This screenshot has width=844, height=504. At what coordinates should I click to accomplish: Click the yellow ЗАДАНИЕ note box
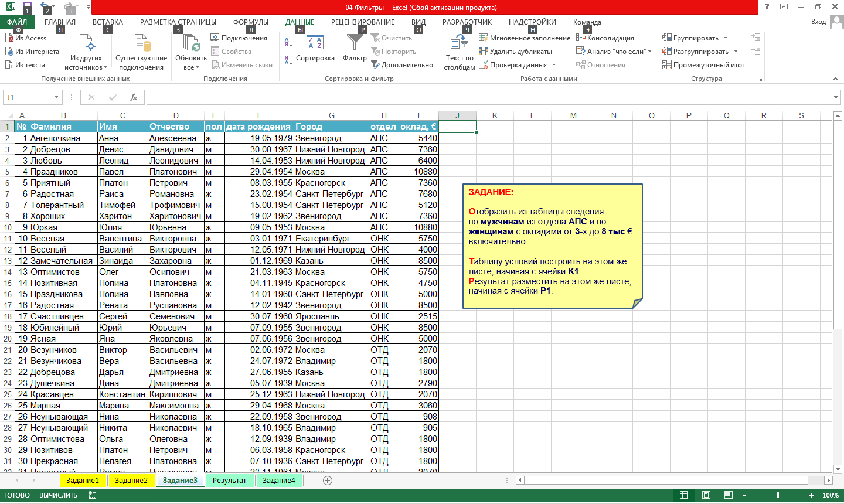(x=553, y=246)
